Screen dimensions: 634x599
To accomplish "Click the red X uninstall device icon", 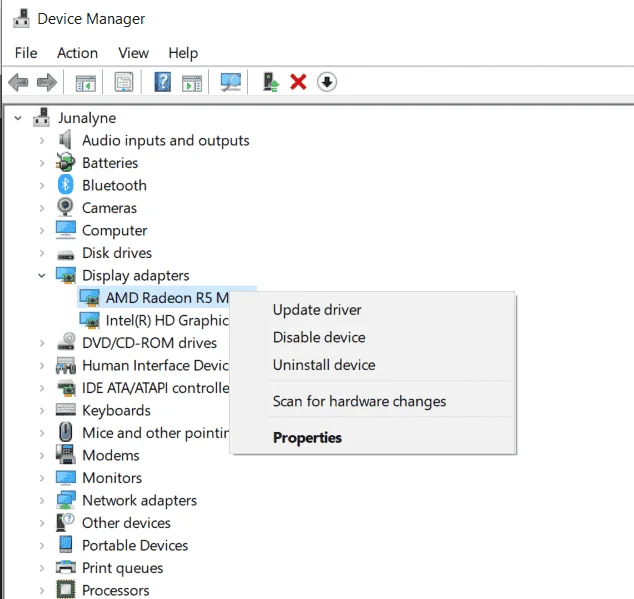I will tap(298, 82).
